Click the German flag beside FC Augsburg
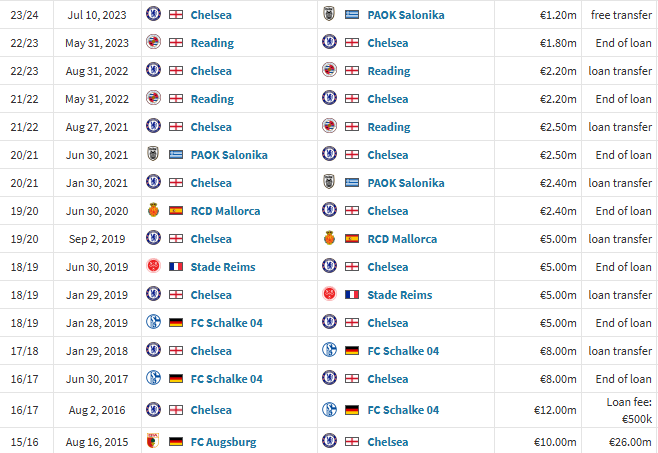Viewport: 658px width, 453px height. tap(176, 442)
